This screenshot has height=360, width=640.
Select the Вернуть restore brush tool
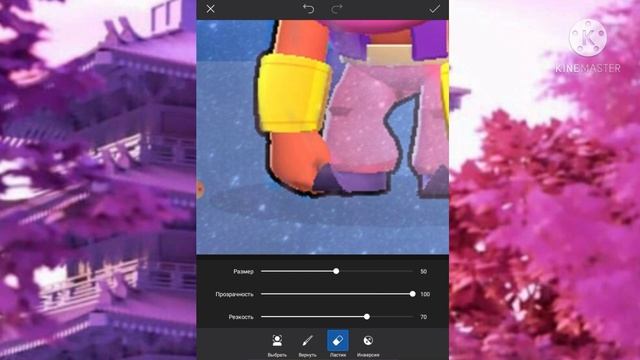pyautogui.click(x=307, y=345)
